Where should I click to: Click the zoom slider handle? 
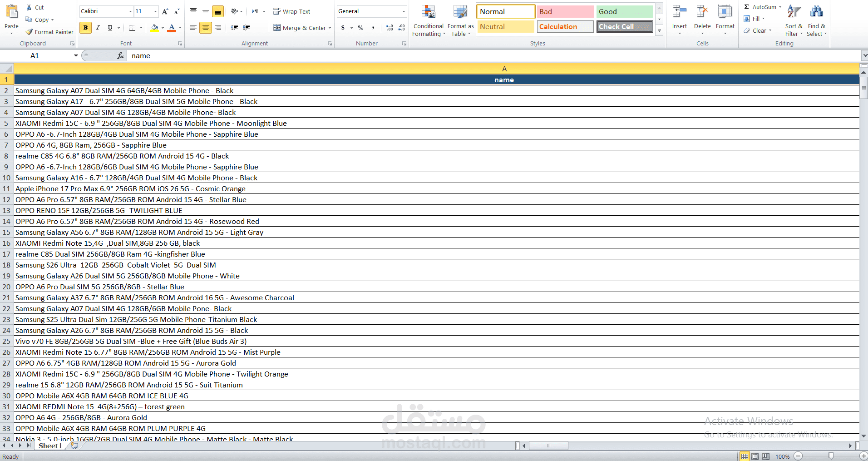831,456
